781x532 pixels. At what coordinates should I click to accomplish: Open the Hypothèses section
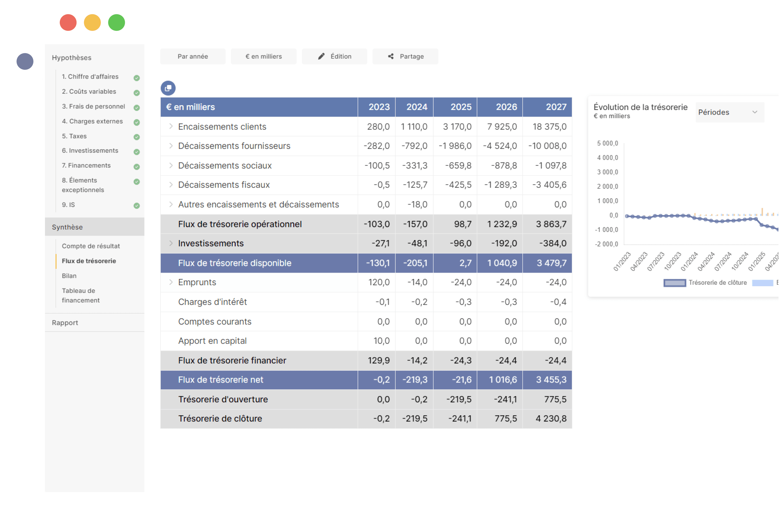tap(72, 58)
